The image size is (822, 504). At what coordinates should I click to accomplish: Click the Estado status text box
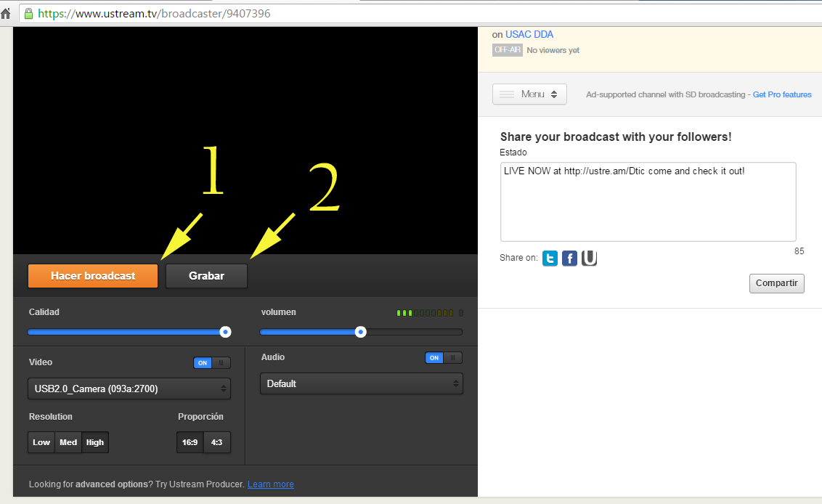tap(648, 202)
